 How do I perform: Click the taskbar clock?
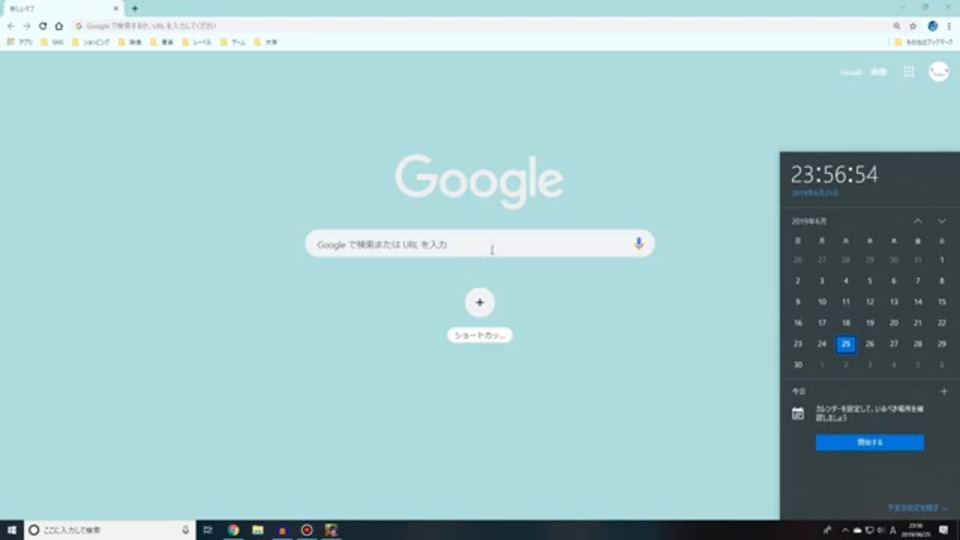916,530
